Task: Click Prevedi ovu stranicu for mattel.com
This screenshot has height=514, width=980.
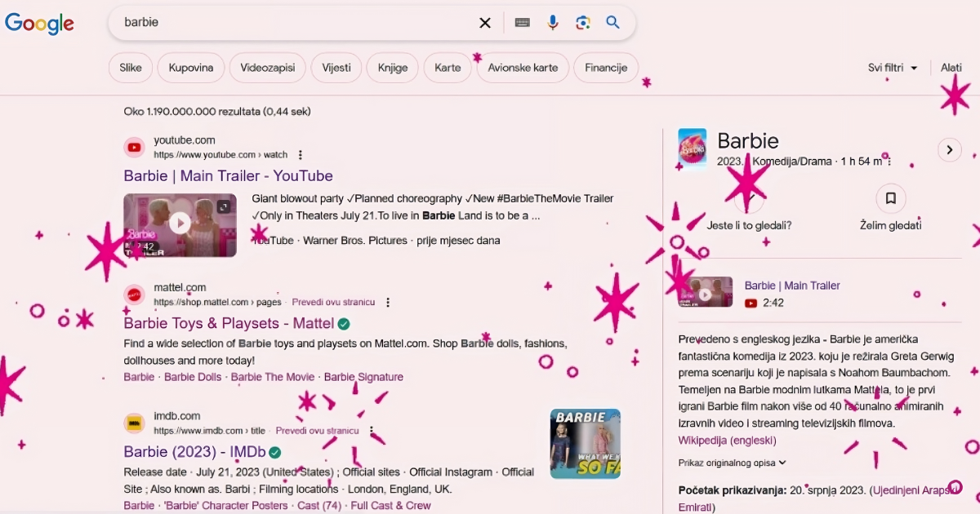Action: coord(333,302)
